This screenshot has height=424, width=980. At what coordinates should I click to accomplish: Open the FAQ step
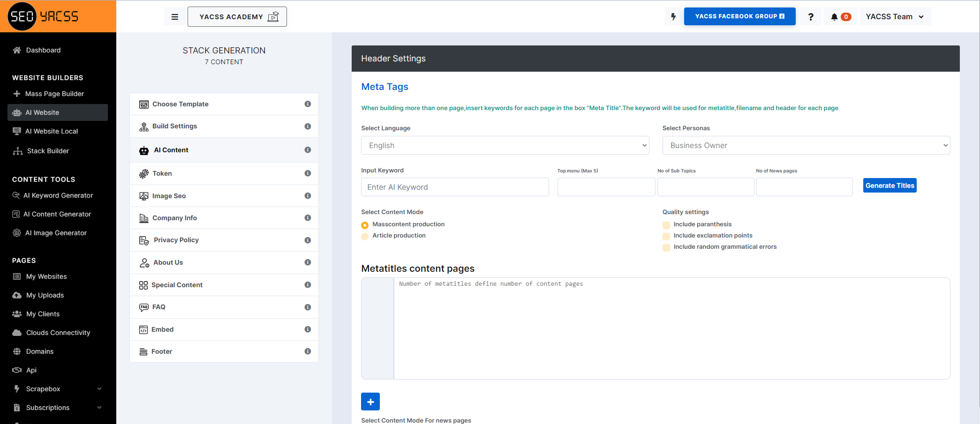pyautogui.click(x=224, y=307)
